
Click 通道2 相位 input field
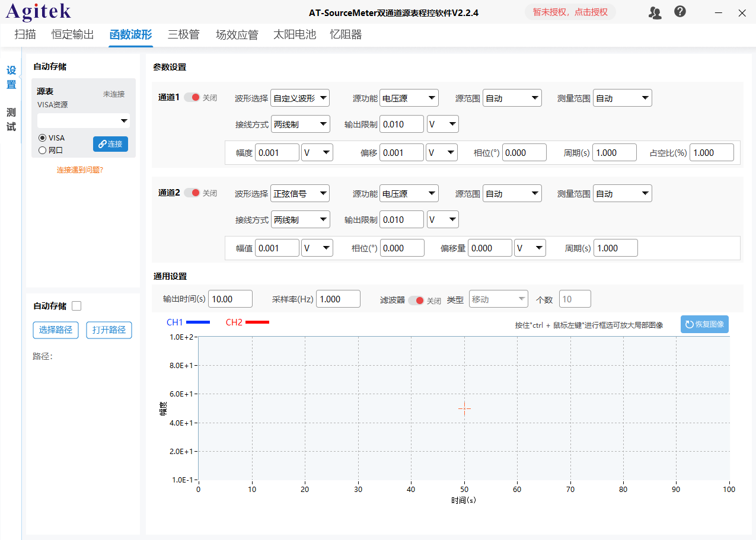click(x=402, y=248)
